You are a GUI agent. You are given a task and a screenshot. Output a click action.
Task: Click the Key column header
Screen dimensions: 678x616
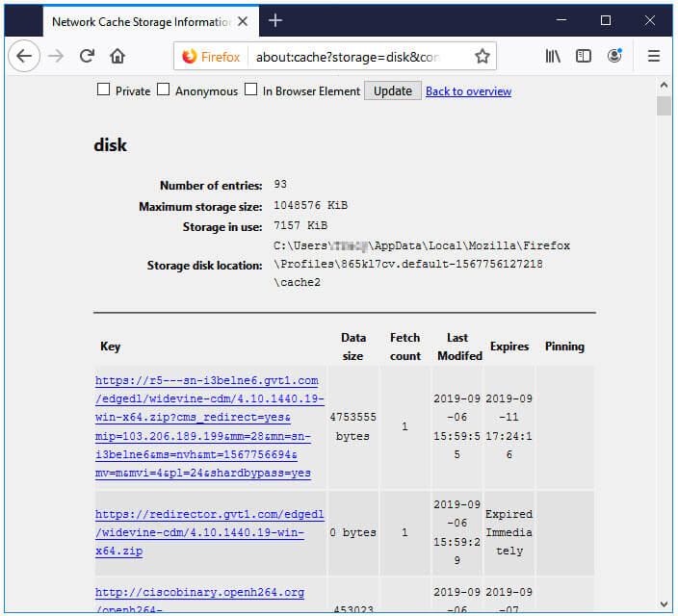[x=110, y=346]
